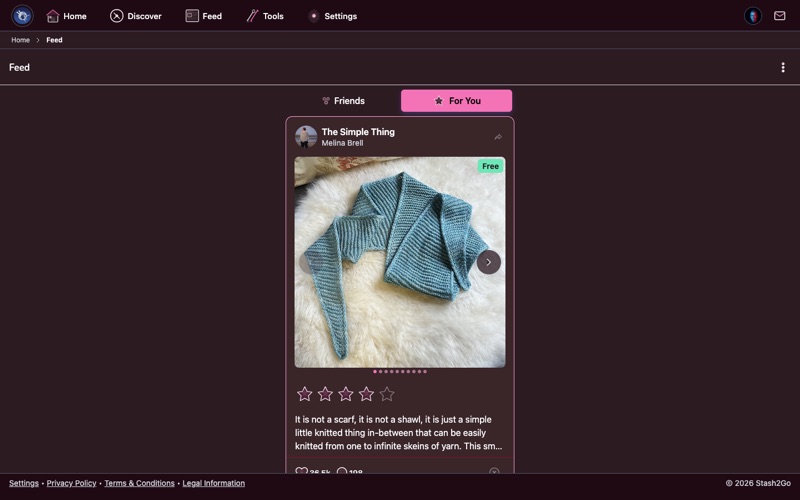Open comments via the speech bubble icon
800x500 pixels.
(x=342, y=470)
